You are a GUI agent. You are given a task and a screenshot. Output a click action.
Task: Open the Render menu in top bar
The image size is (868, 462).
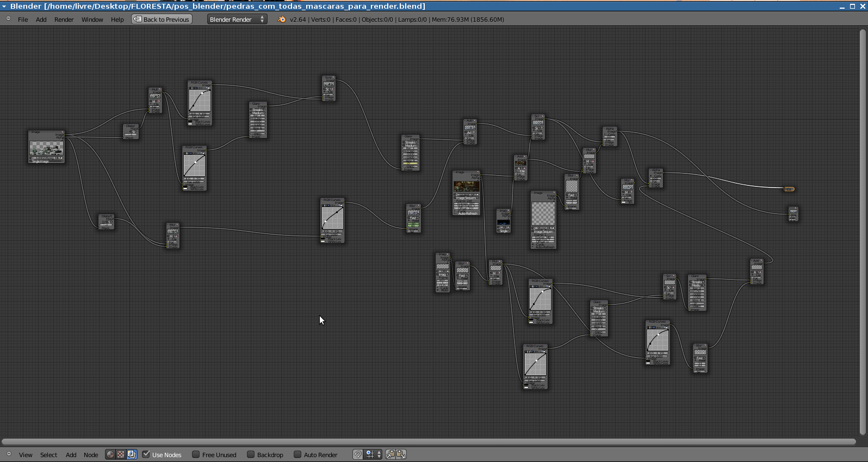64,20
